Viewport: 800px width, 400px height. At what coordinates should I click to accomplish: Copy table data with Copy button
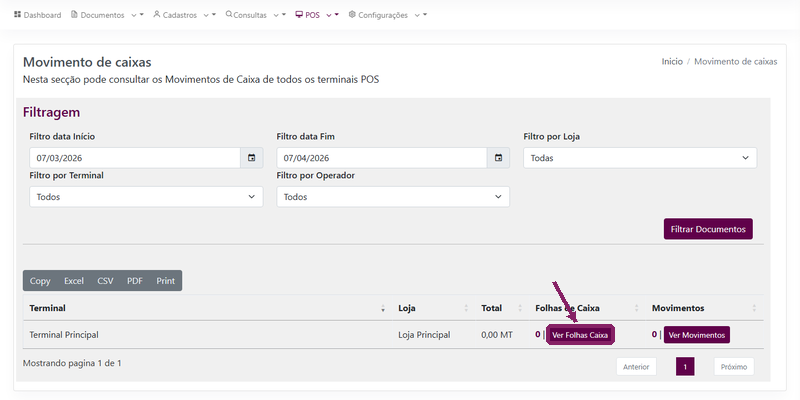click(40, 281)
